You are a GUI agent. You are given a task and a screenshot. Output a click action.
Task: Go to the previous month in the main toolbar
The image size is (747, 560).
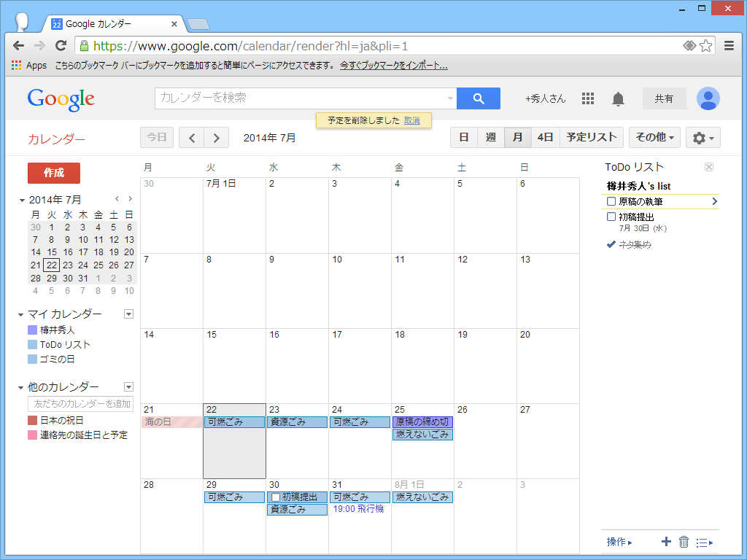click(192, 138)
